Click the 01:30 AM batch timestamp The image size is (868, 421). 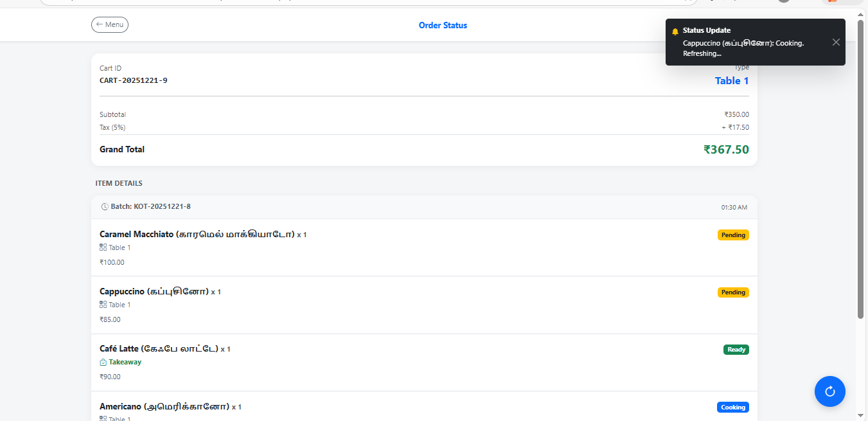[734, 208]
